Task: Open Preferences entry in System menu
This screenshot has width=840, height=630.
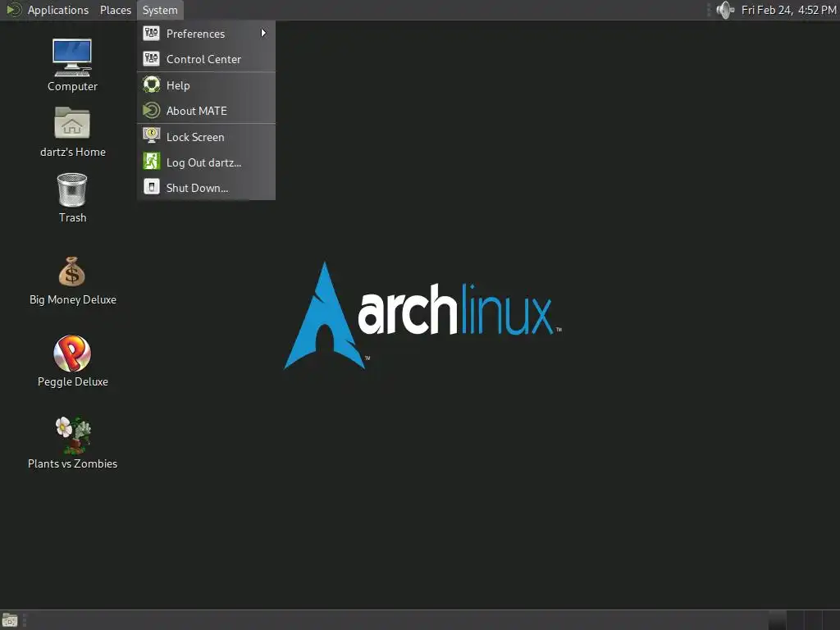Action: 206,33
